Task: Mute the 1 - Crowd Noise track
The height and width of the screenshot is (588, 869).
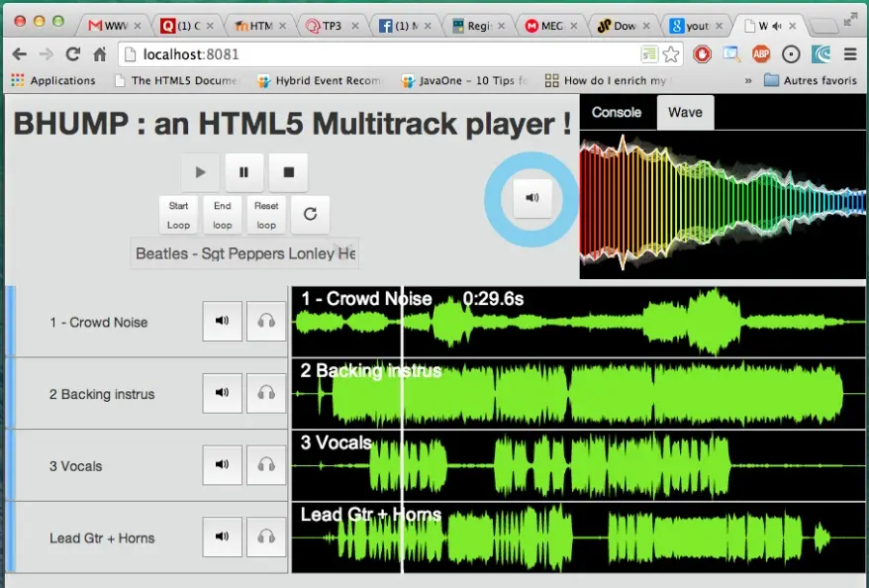Action: [x=223, y=321]
